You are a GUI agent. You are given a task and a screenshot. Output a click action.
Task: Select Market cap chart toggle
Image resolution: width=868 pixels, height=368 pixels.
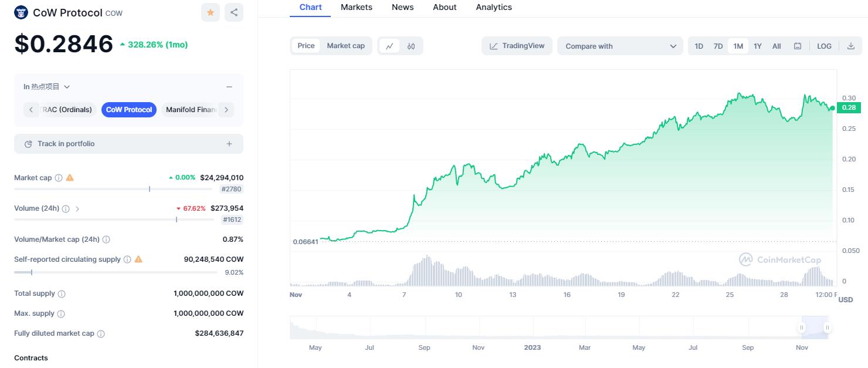point(346,46)
